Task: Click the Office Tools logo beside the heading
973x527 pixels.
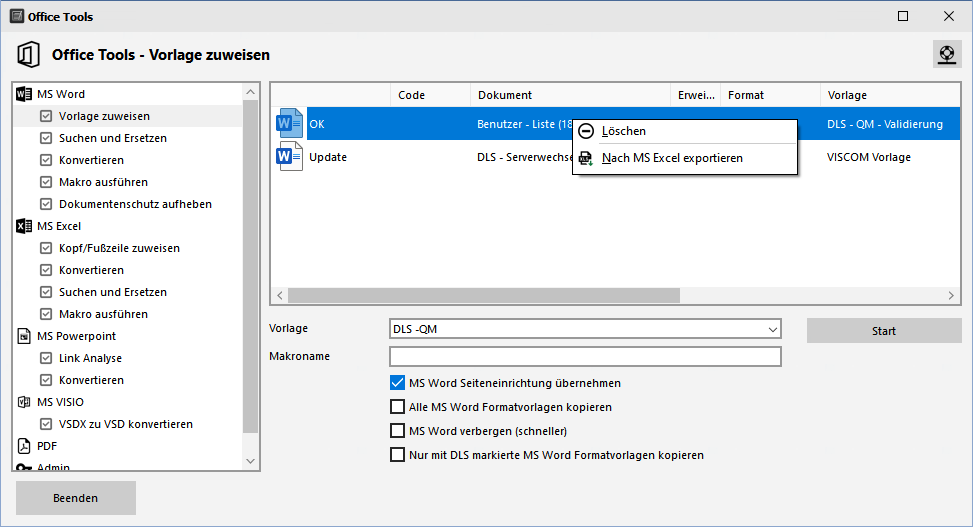Action: click(x=28, y=55)
